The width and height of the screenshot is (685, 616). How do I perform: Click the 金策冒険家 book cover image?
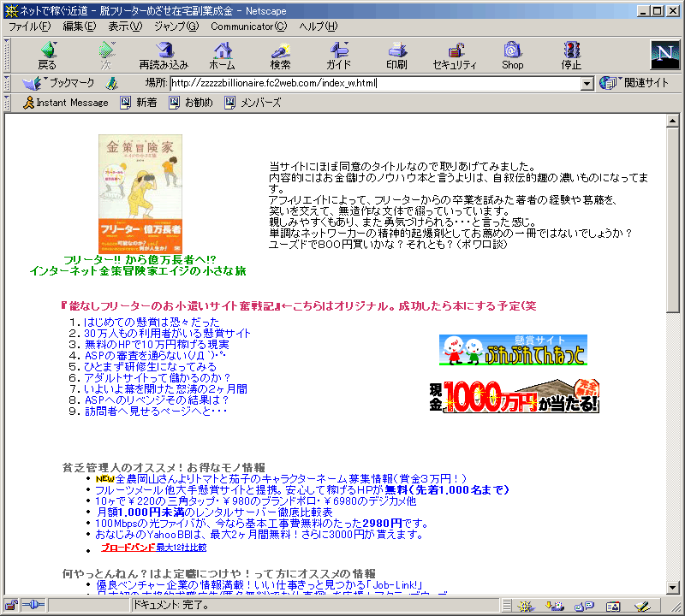(140, 194)
